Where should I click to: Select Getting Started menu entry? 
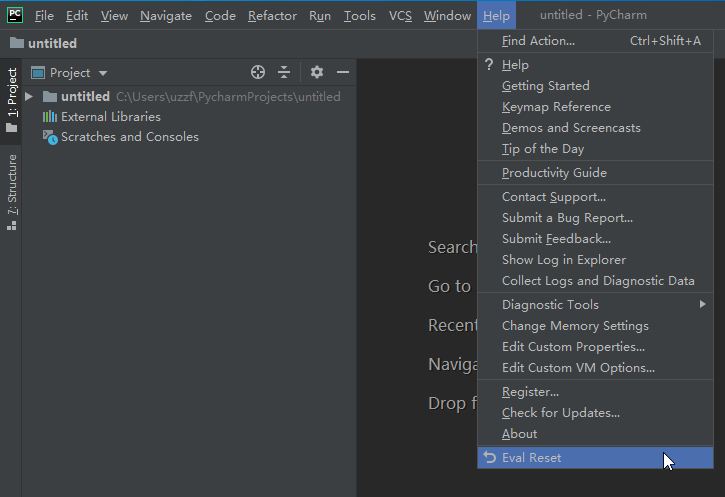click(596, 86)
